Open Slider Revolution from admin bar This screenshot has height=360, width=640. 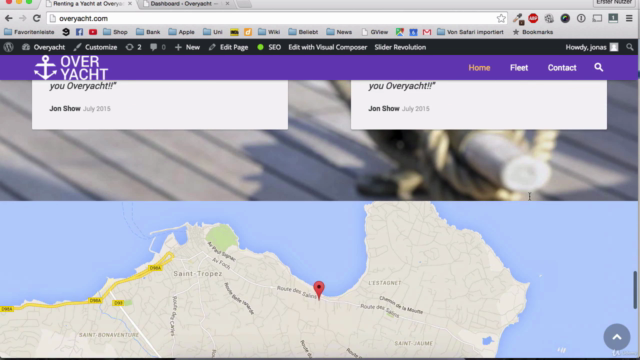(400, 47)
